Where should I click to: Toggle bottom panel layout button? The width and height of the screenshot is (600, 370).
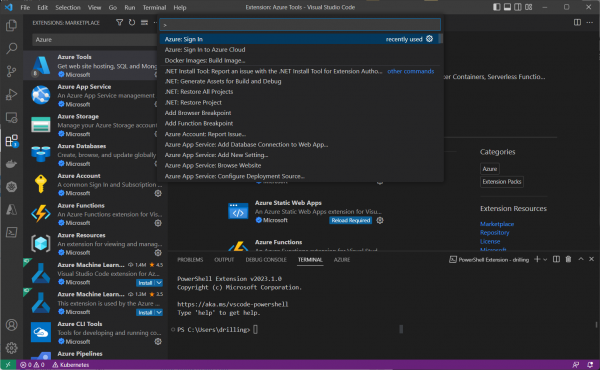tap(507, 7)
